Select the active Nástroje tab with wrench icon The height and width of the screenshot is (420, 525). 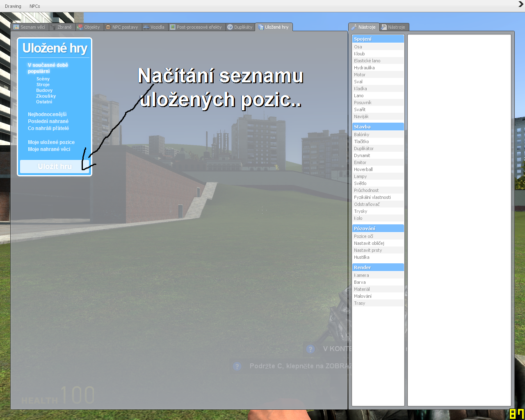tap(364, 27)
